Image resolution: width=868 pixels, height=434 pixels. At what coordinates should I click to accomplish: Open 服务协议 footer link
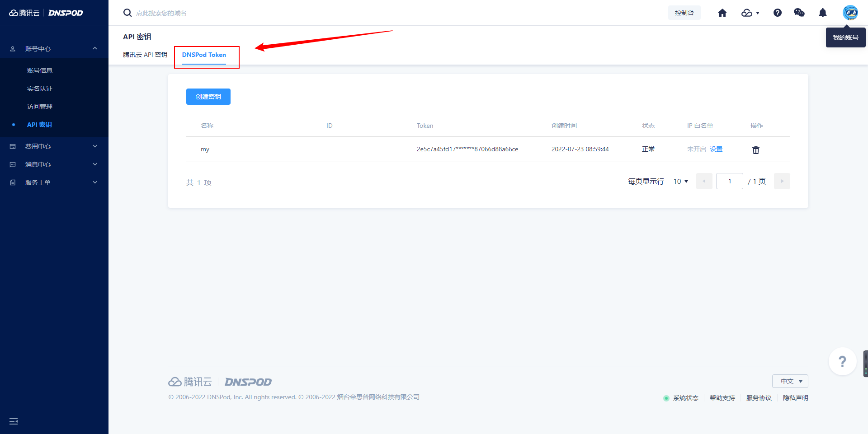point(759,398)
